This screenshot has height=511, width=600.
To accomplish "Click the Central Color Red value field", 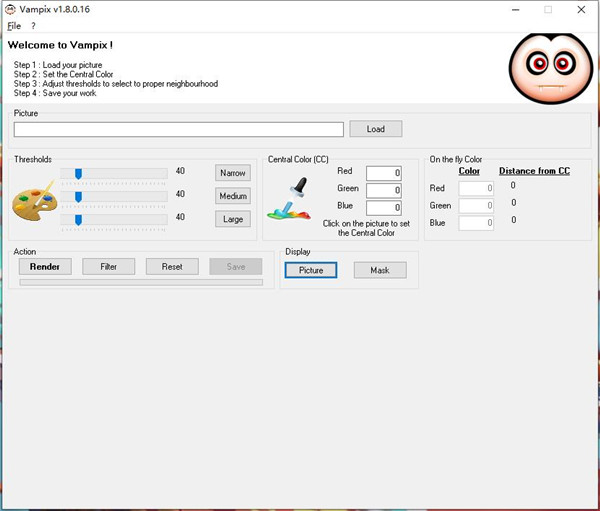I will (383, 173).
